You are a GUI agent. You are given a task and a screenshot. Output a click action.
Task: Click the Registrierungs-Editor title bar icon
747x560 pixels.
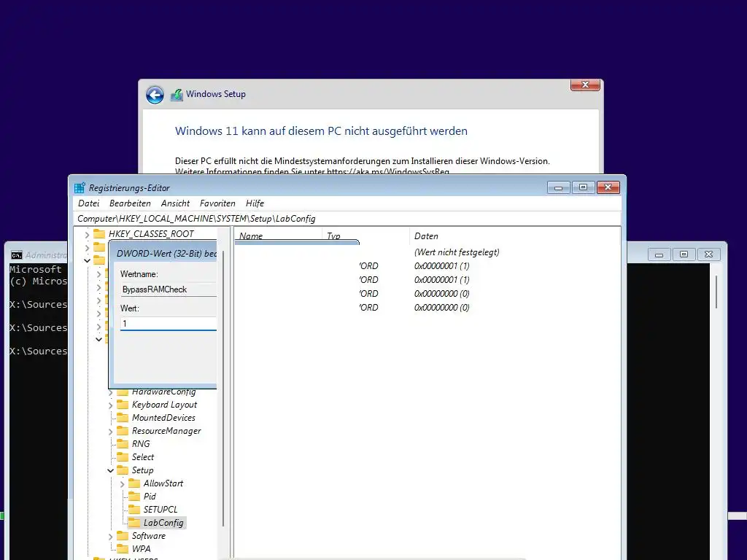point(80,187)
